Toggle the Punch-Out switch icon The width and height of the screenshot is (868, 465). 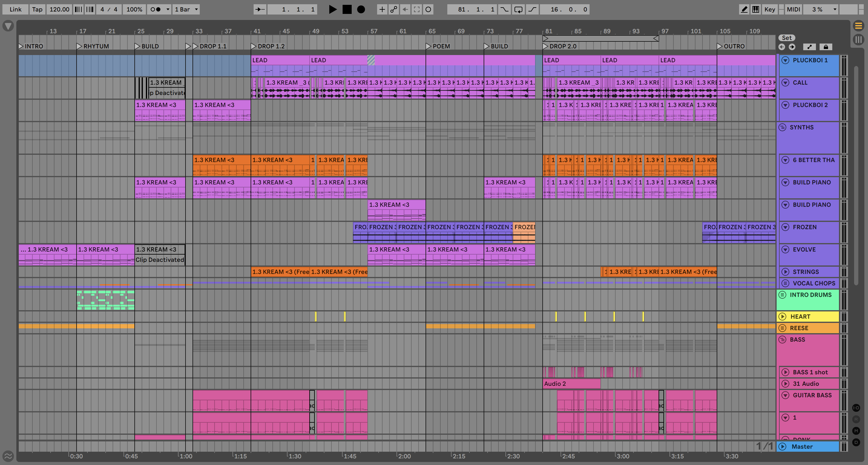[x=532, y=9]
